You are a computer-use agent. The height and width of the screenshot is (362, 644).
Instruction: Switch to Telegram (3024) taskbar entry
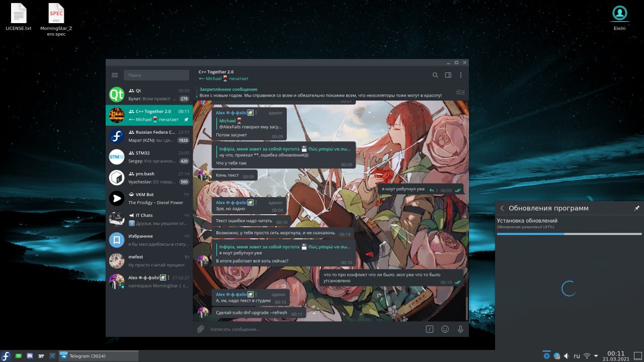point(98,356)
